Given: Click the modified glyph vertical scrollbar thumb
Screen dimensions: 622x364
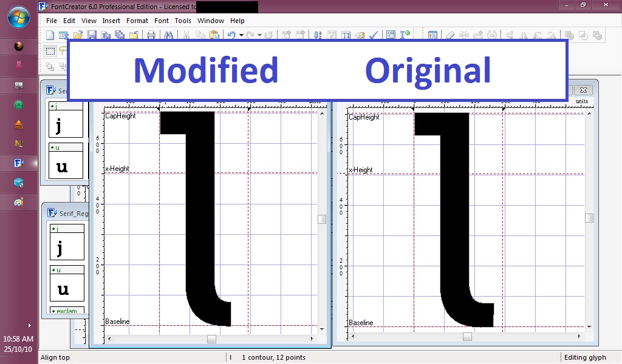Looking at the screenshot, I should tap(322, 219).
